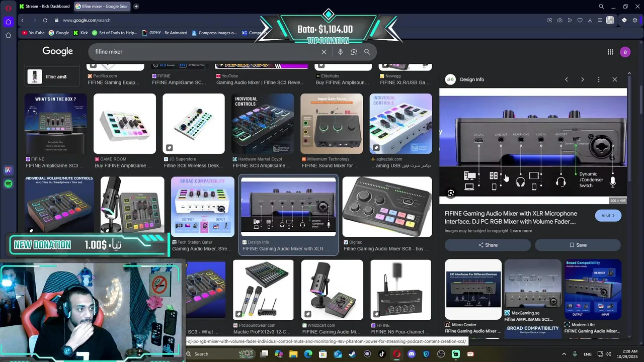Open the Modern Life related image

[x=593, y=290]
